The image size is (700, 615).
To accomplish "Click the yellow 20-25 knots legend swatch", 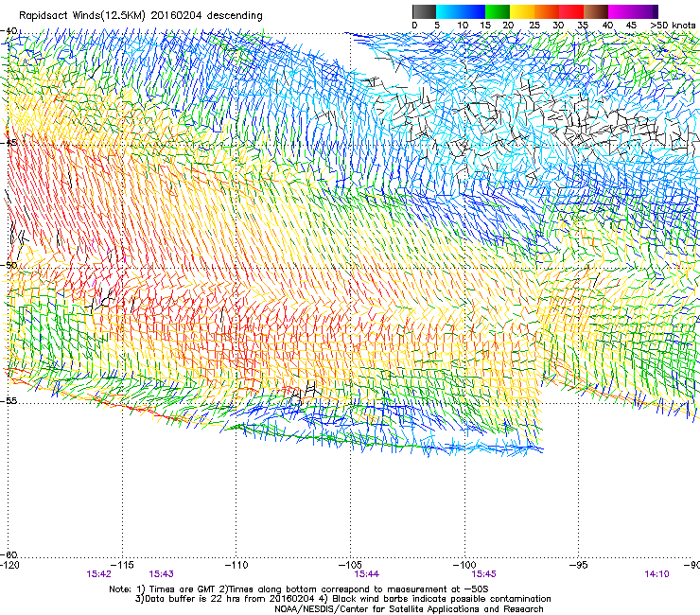I will (522, 11).
